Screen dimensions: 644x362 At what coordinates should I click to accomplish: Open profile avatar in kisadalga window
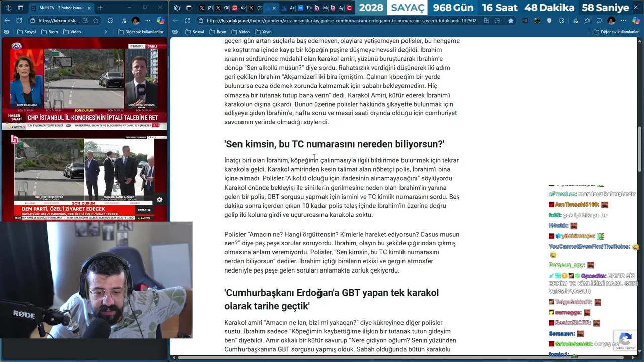click(611, 20)
